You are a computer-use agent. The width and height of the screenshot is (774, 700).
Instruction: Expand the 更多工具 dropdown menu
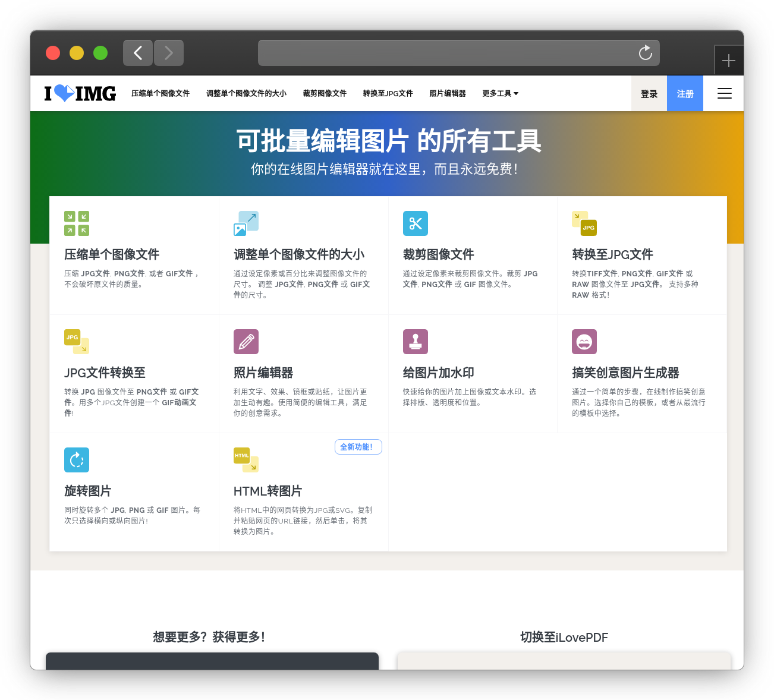tap(500, 93)
